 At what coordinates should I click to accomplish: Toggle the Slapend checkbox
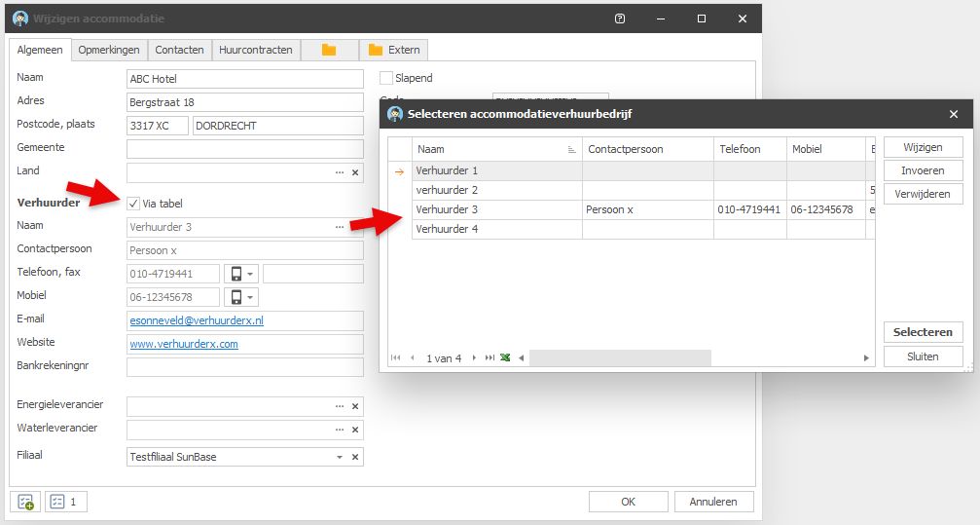tap(386, 78)
